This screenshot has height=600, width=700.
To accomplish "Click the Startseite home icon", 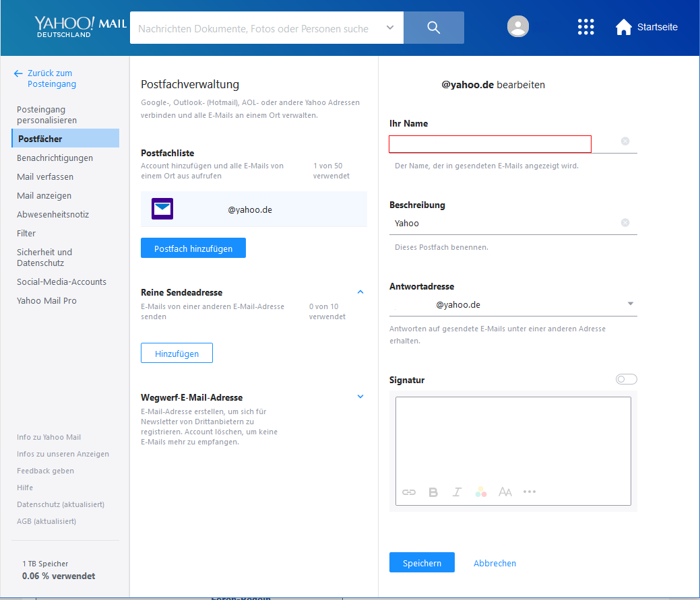I will pos(624,27).
